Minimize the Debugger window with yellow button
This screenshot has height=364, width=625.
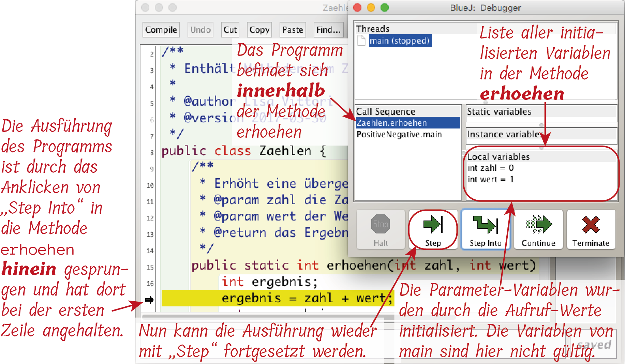(371, 7)
